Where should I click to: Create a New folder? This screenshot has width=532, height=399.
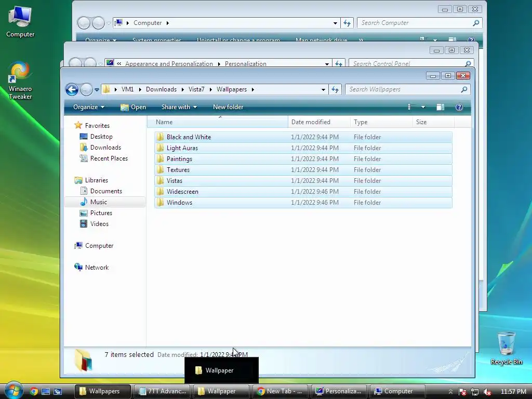pos(228,107)
